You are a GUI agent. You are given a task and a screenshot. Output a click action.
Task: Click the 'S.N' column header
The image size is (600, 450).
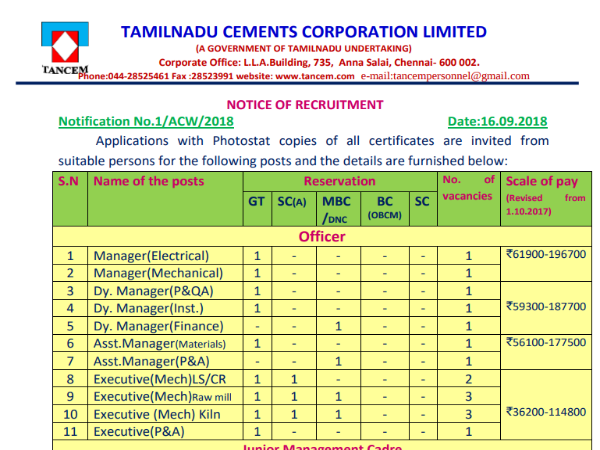[x=70, y=199]
